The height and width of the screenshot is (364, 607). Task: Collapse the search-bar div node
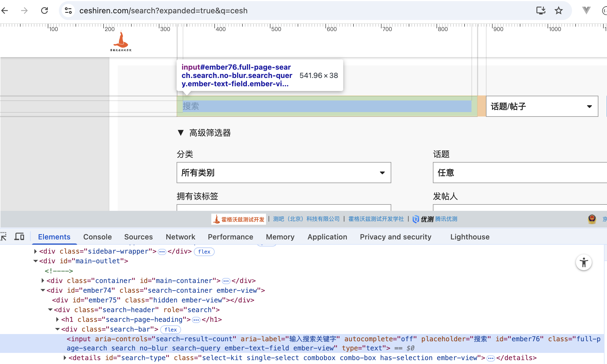point(57,329)
